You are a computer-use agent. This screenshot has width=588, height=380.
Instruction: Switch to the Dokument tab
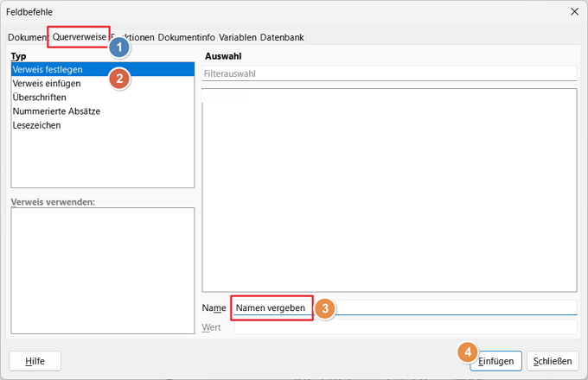tap(27, 37)
